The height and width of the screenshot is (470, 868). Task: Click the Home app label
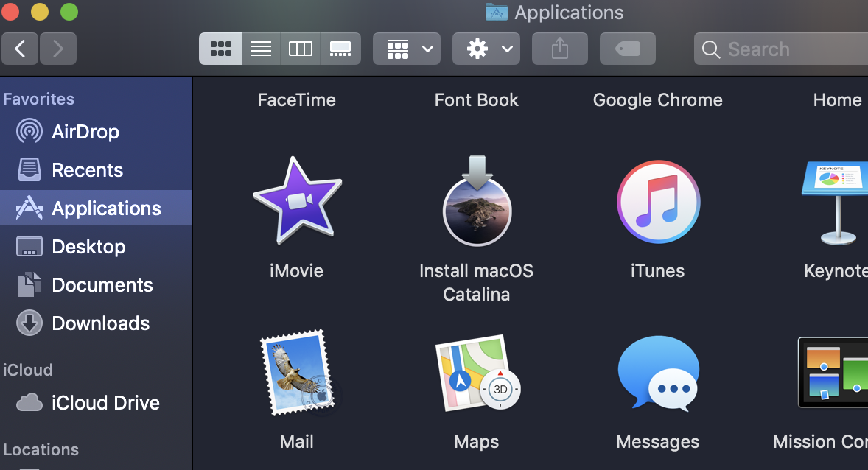837,100
